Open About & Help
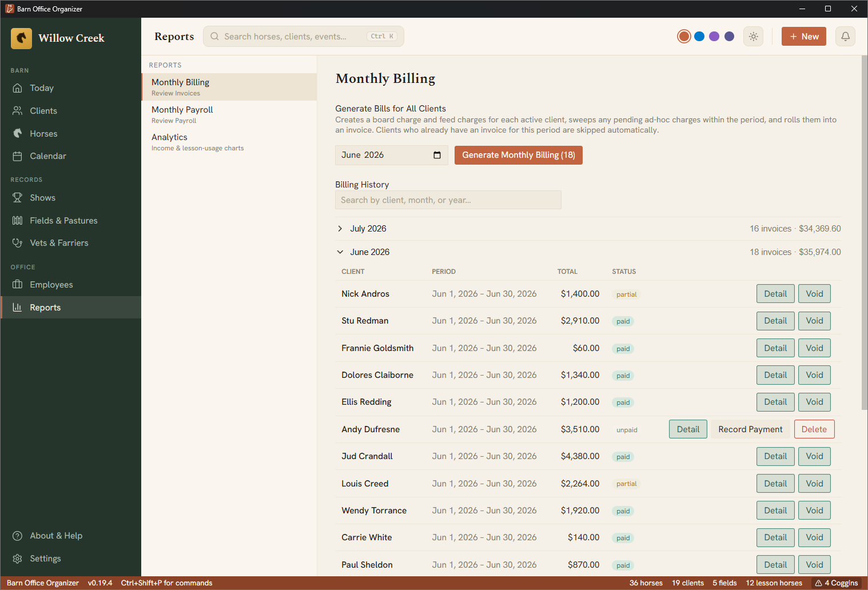This screenshot has height=590, width=868. click(71, 536)
